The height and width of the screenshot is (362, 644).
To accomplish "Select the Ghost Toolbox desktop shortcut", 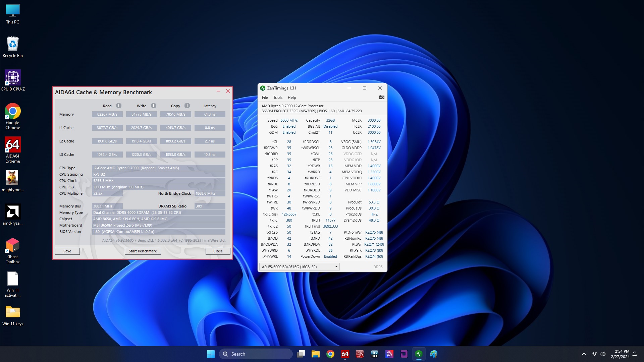I will coord(13,250).
